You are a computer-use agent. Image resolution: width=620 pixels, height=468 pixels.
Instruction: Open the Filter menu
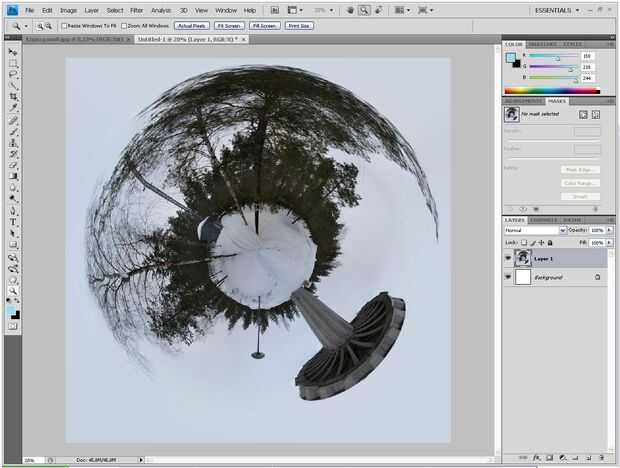(x=136, y=10)
